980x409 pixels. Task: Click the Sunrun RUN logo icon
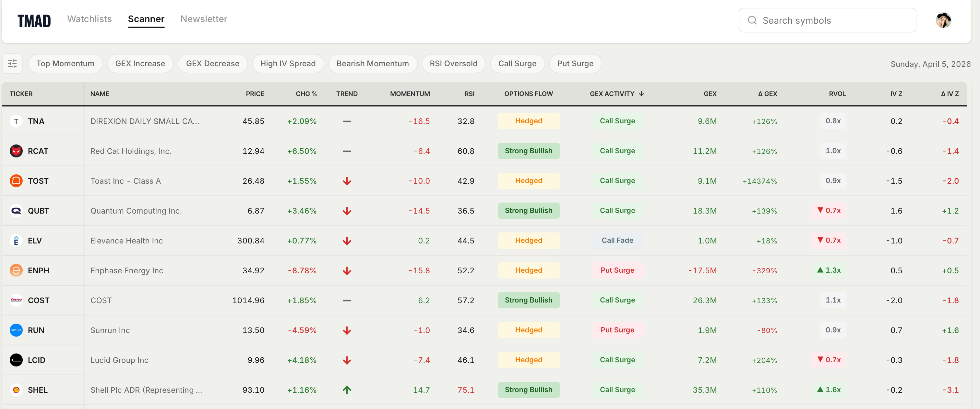16,330
